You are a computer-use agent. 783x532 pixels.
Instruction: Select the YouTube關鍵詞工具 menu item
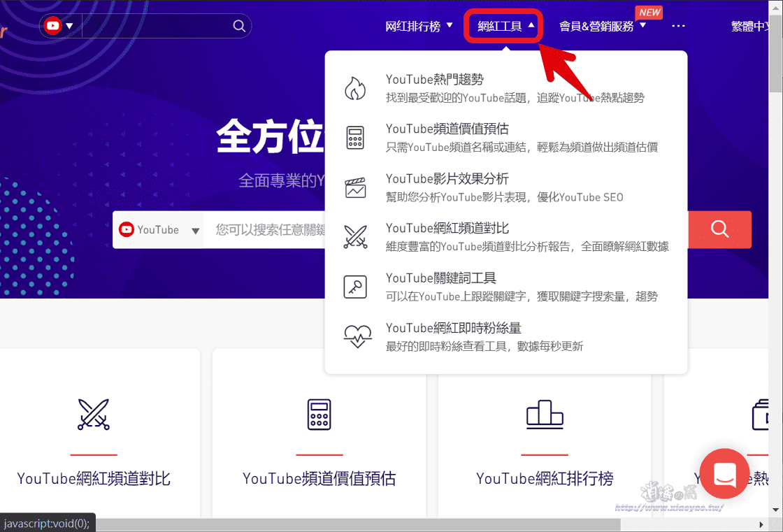click(x=506, y=287)
